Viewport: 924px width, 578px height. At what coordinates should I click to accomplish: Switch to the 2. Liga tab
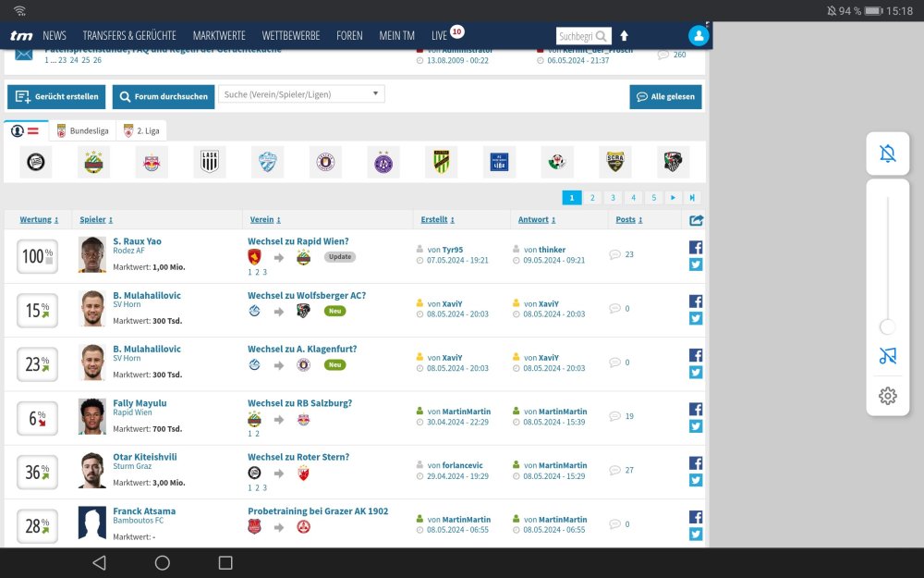(141, 130)
